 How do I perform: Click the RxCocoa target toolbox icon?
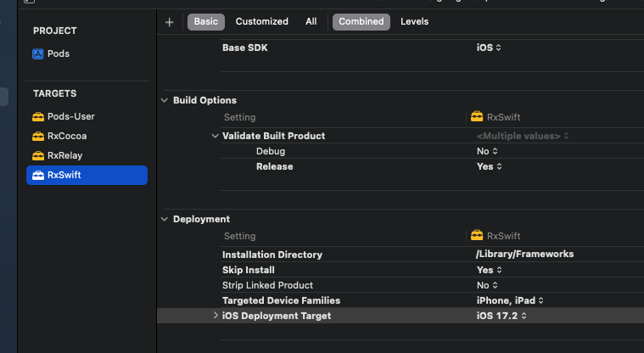tap(38, 136)
